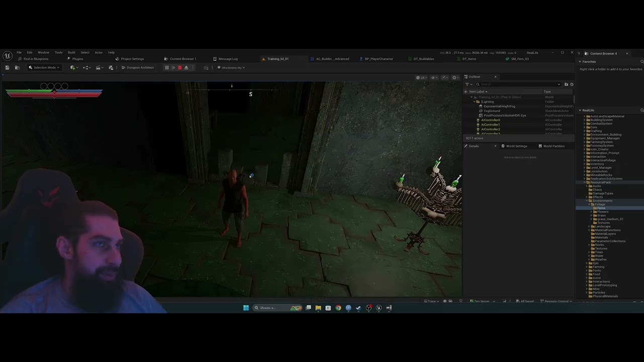Open the Ultra Dynamic Sky dropdown
Image resolution: width=644 pixels, height=362 pixels.
(x=231, y=67)
